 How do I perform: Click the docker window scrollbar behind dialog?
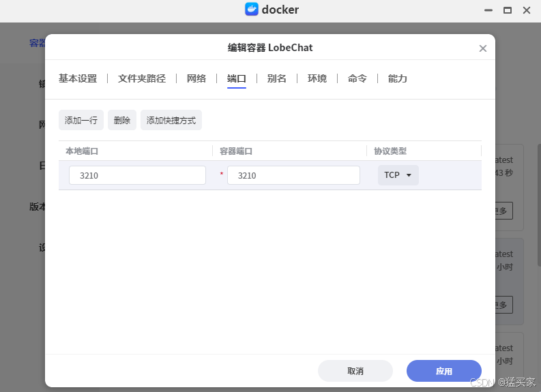pyautogui.click(x=539, y=205)
